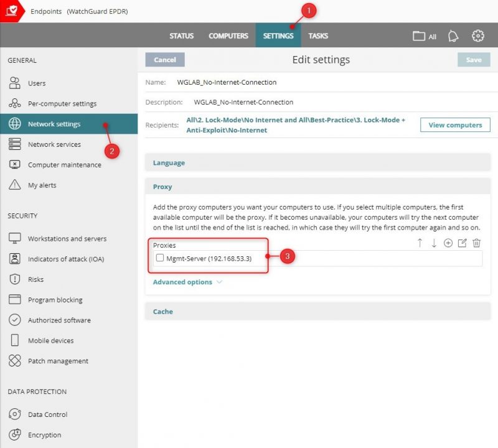Move proxy up with the up arrow
This screenshot has width=498, height=448.
[x=420, y=244]
